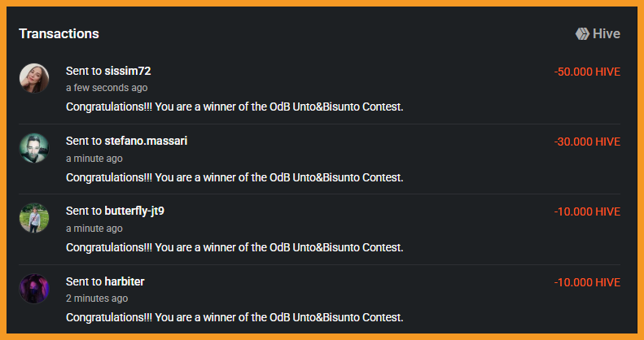Open sissim72's profile avatar
Viewport: 644px width, 340px height.
pyautogui.click(x=34, y=78)
